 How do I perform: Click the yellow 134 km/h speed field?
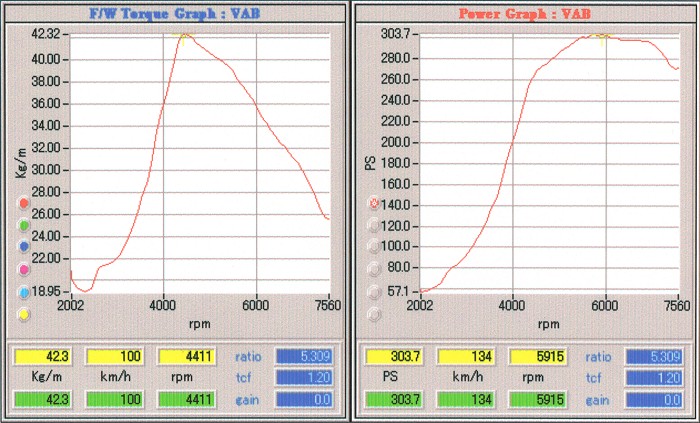[465, 357]
